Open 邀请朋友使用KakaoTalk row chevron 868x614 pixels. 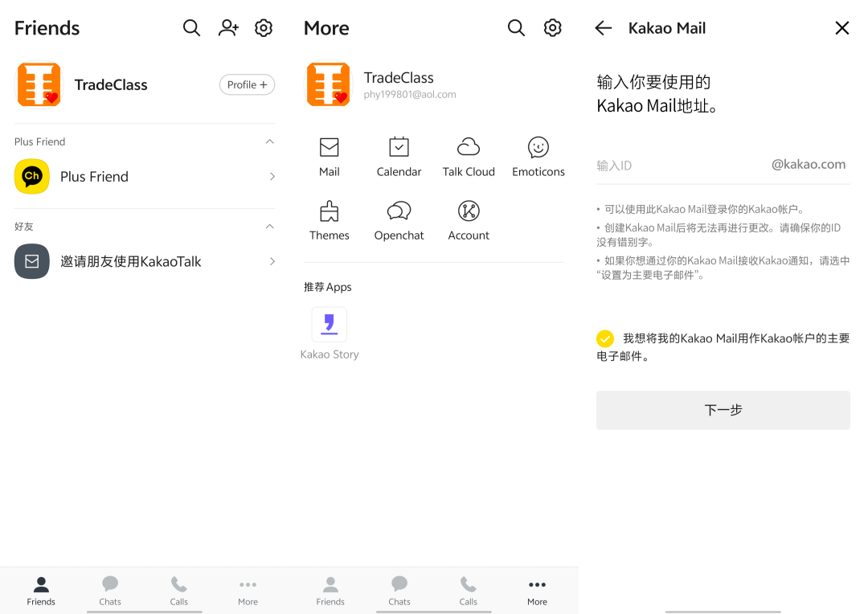272,261
